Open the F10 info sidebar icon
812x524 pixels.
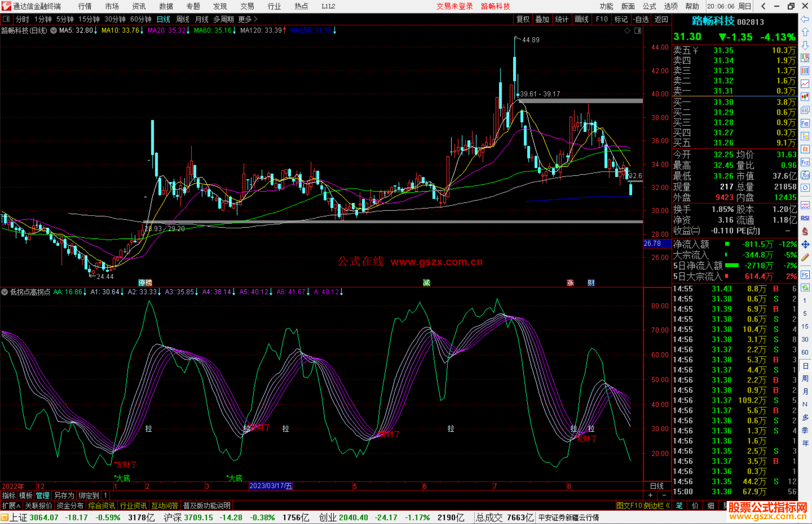805,123
